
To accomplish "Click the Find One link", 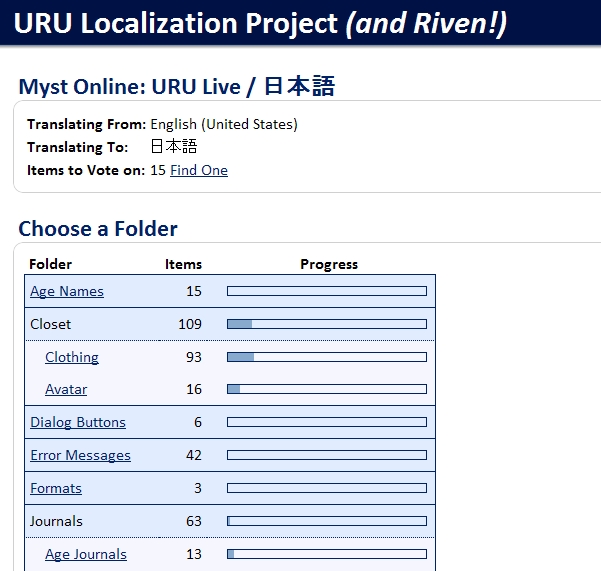I will [x=199, y=170].
